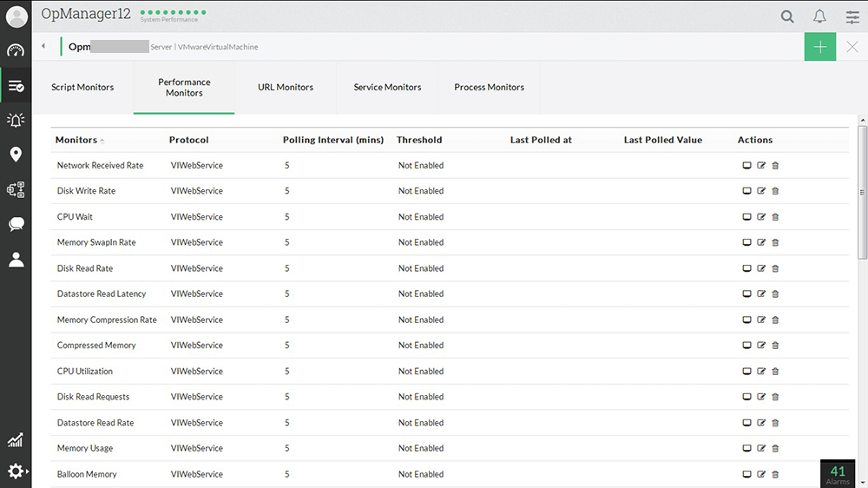Edit the Disk Write Rate monitor
This screenshot has height=488, width=868.
[761, 191]
